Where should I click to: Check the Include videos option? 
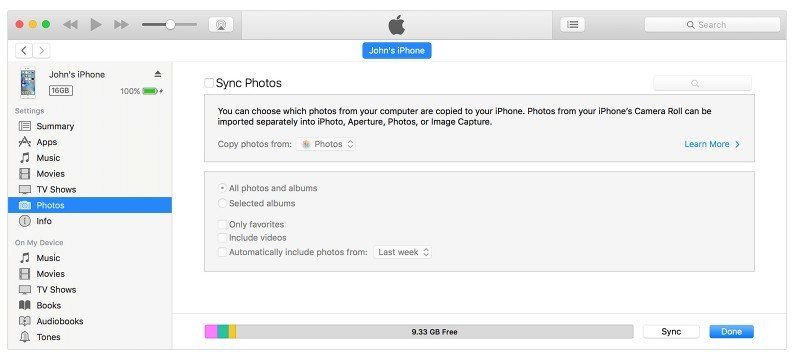(222, 238)
